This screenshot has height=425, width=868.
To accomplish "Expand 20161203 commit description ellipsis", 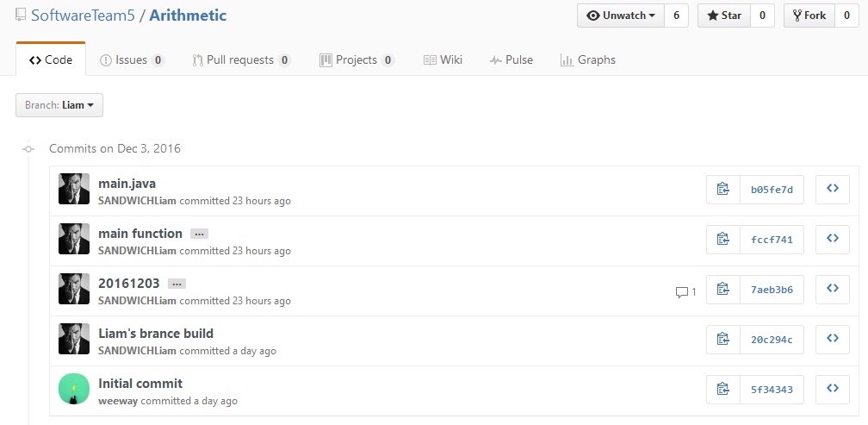I will [177, 284].
